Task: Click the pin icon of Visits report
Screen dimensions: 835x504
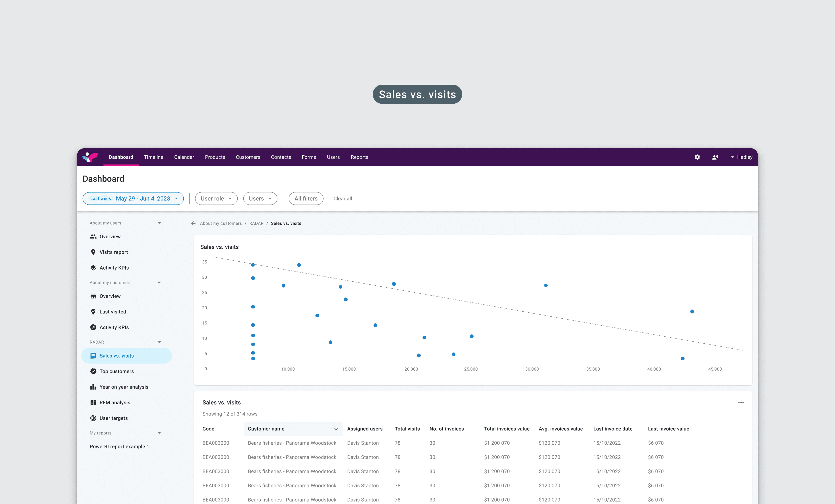Action: coord(93,252)
